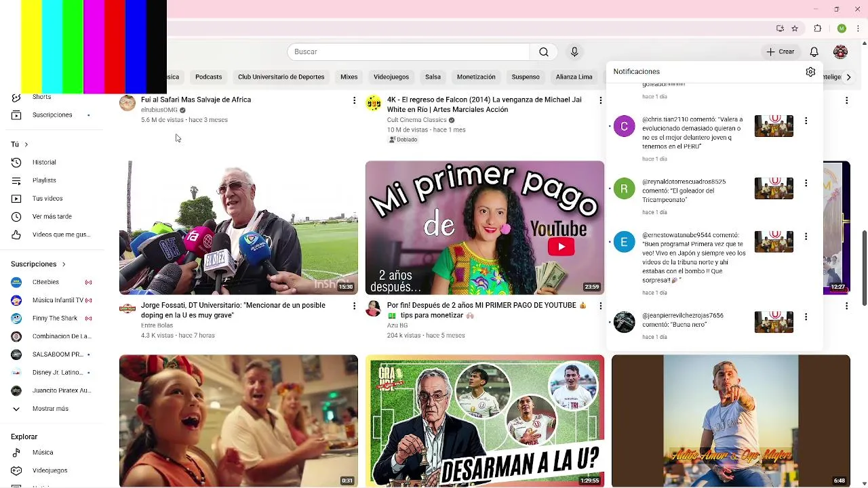Viewport: 868px width, 488px height.
Task: Open the browser profile M icon
Action: pyautogui.click(x=842, y=28)
